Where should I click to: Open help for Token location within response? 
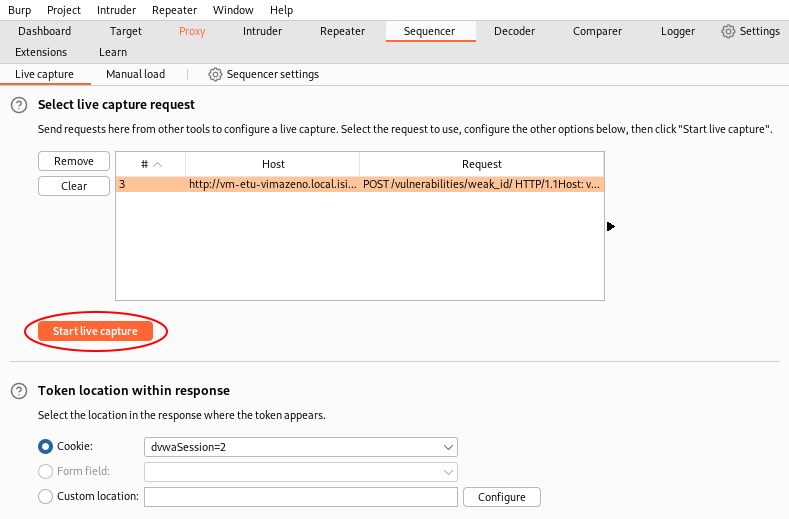coord(19,391)
